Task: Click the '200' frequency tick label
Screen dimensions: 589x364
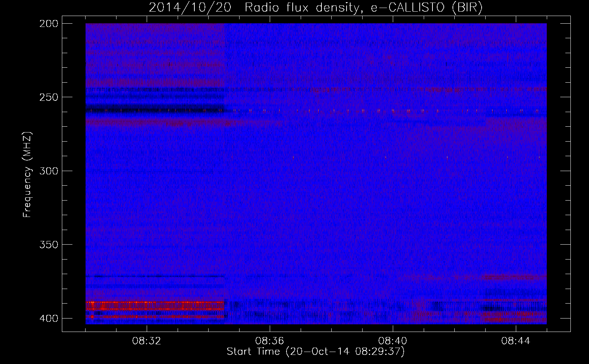Action: [x=49, y=24]
